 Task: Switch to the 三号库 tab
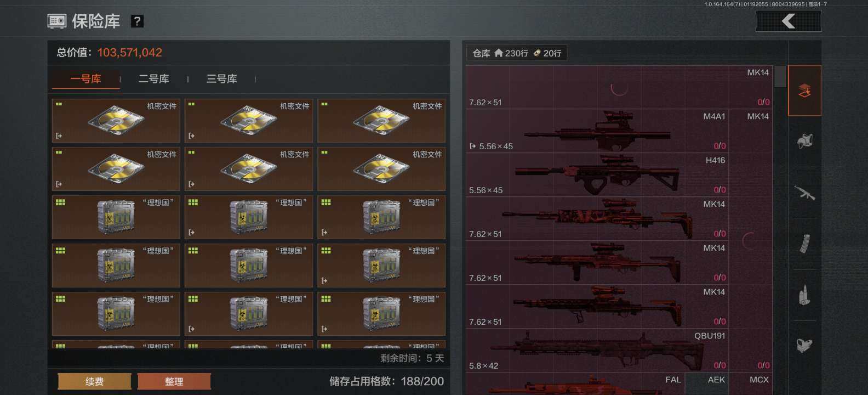click(222, 79)
